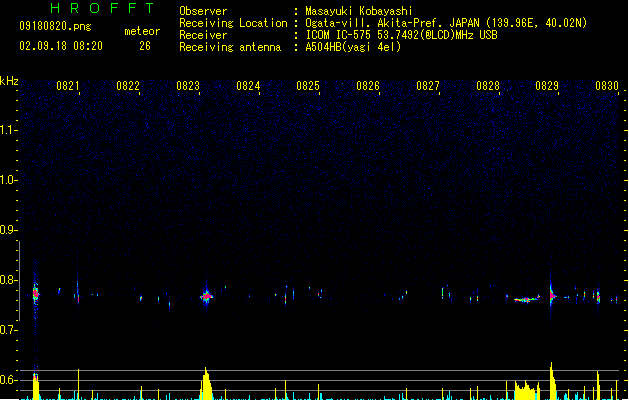Image resolution: width=629 pixels, height=400 pixels.
Task: Click the meteor count label
Action: 142,31
